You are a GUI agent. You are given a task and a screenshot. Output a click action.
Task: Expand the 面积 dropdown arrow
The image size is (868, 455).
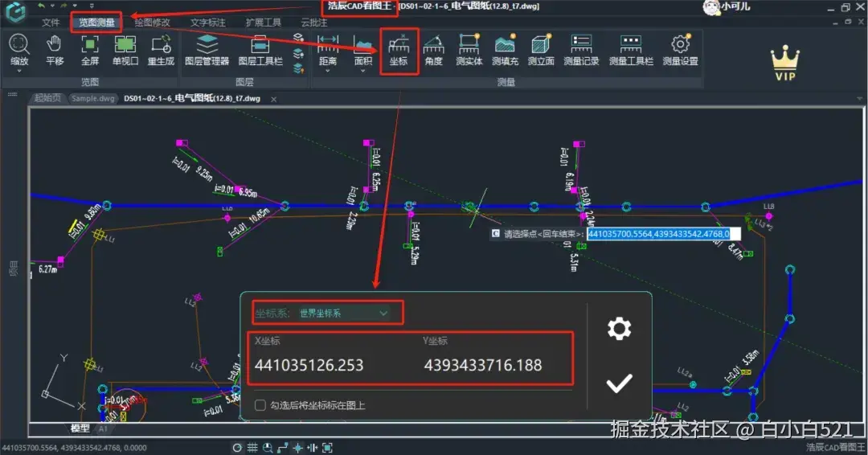(x=363, y=71)
